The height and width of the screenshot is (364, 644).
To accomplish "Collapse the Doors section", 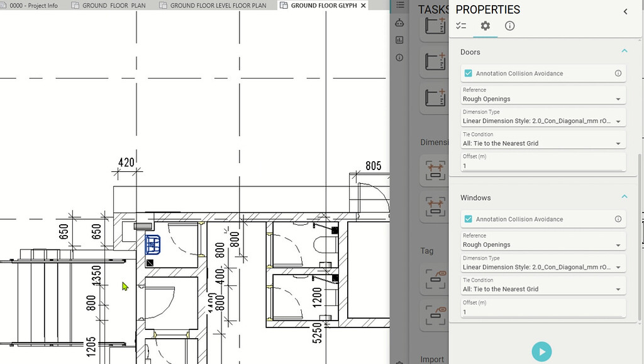I will pos(624,52).
